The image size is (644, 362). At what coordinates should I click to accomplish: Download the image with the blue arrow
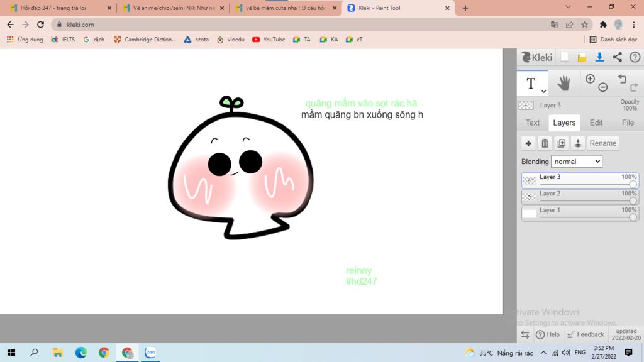pos(599,57)
